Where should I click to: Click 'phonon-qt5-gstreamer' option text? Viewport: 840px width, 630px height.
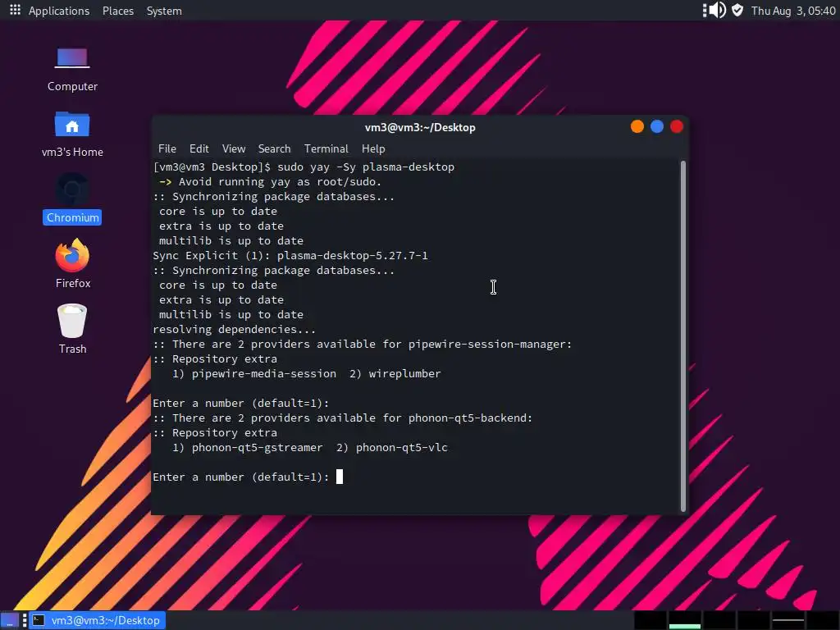tap(257, 448)
